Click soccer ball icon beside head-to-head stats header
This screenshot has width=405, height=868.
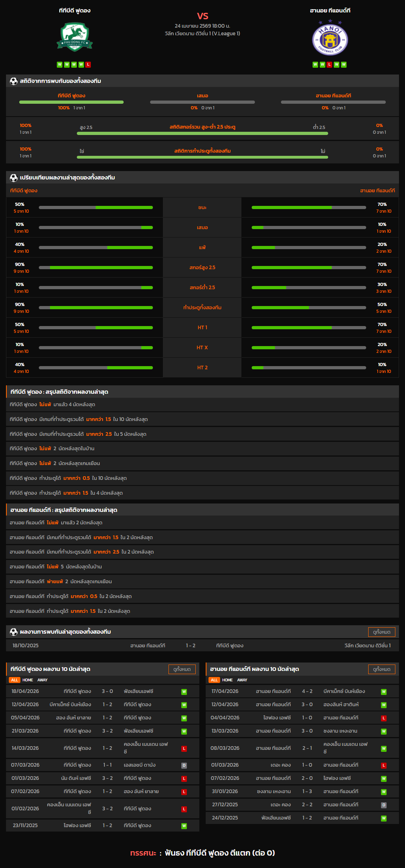pyautogui.click(x=14, y=81)
